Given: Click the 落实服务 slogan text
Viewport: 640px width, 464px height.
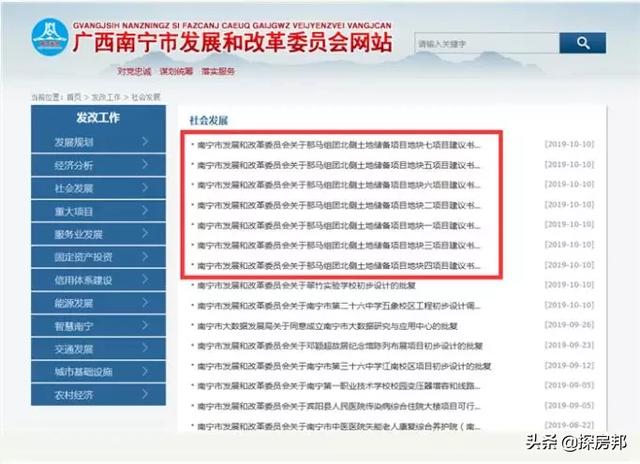Looking at the screenshot, I should click(x=218, y=71).
